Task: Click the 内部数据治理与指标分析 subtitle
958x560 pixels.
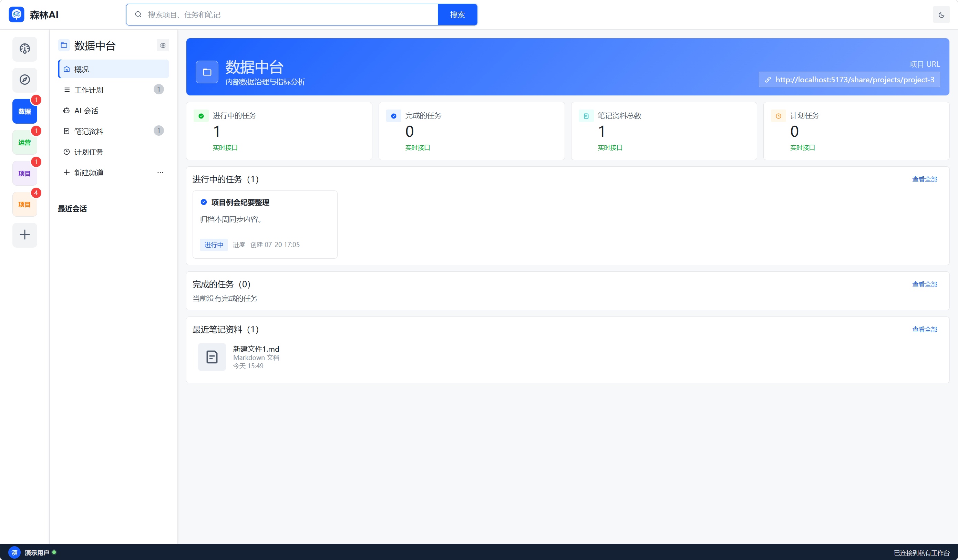Action: [x=265, y=82]
